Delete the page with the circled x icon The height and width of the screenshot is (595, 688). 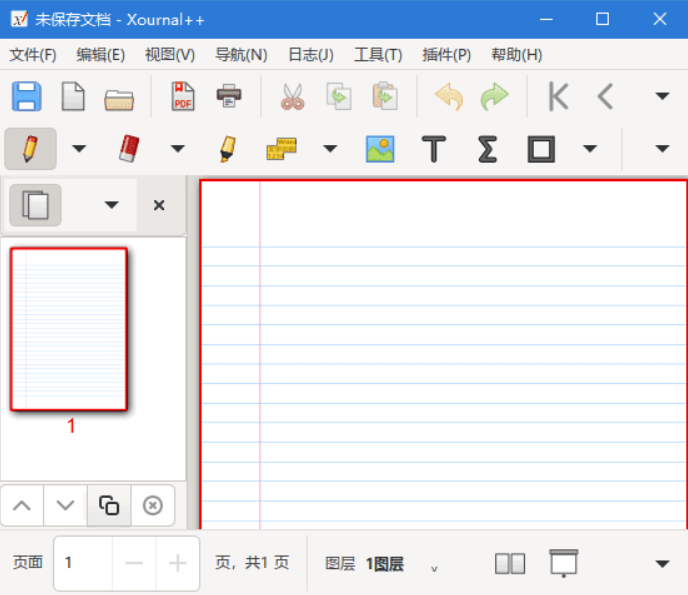click(153, 505)
